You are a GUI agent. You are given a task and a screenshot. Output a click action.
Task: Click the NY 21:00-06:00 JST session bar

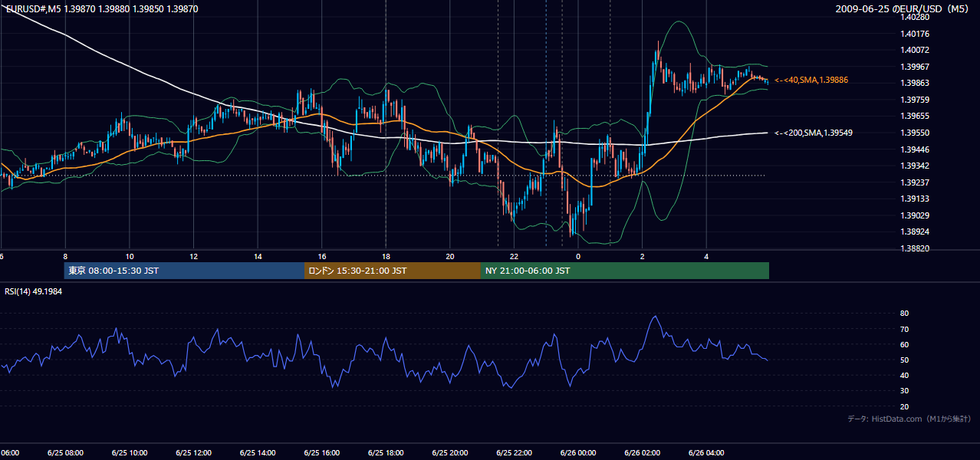[625, 271]
